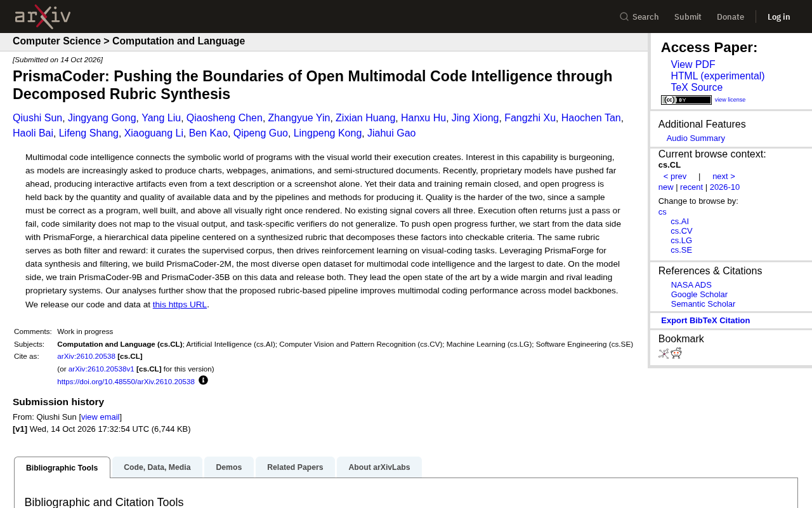
Task: Open 2026-10 monthly listing
Action: [x=724, y=187]
